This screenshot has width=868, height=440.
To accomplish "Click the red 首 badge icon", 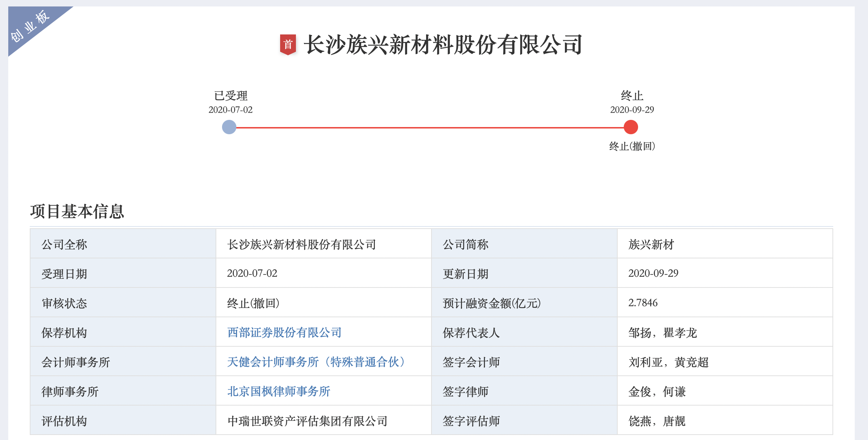I will tap(288, 45).
